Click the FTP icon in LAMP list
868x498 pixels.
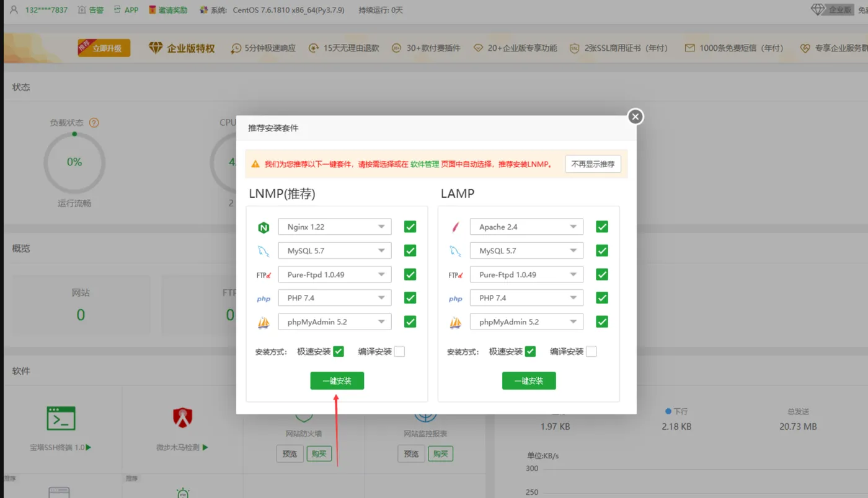click(455, 275)
